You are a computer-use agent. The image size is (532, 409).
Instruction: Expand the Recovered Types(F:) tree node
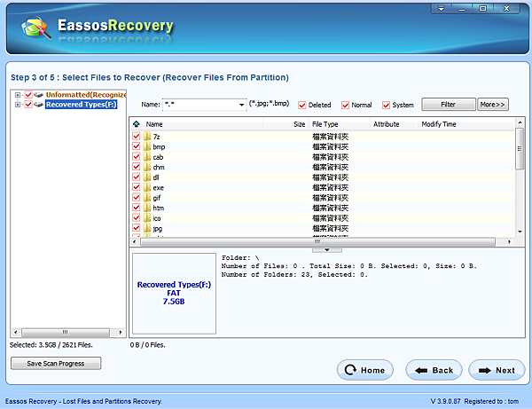tap(18, 105)
